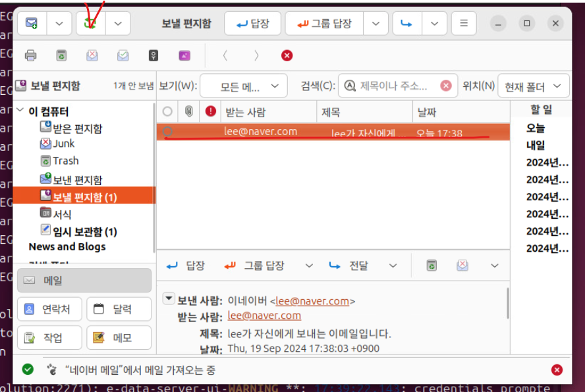
Task: Go to previous message arrow
Action: coord(225,55)
